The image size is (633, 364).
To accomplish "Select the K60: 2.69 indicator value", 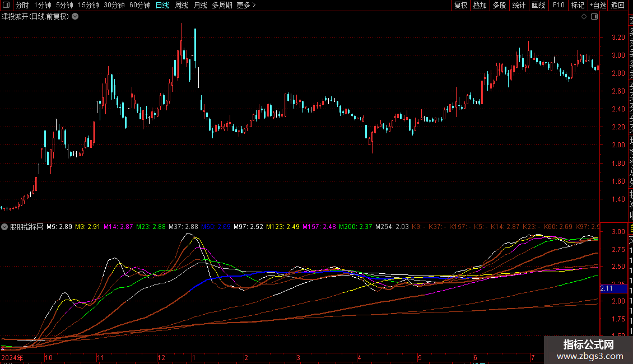I will point(558,227).
